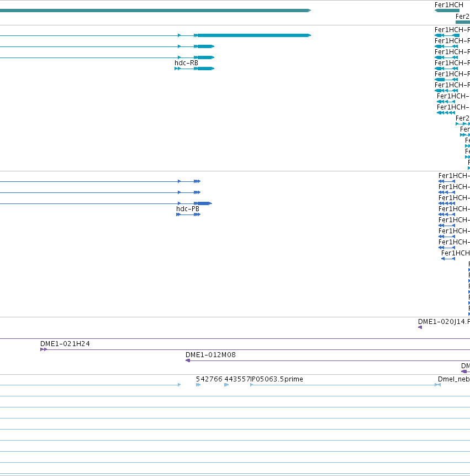Screen dimensions: 470x476
Task: Click the 542766 feature label
Action: coord(209,379)
